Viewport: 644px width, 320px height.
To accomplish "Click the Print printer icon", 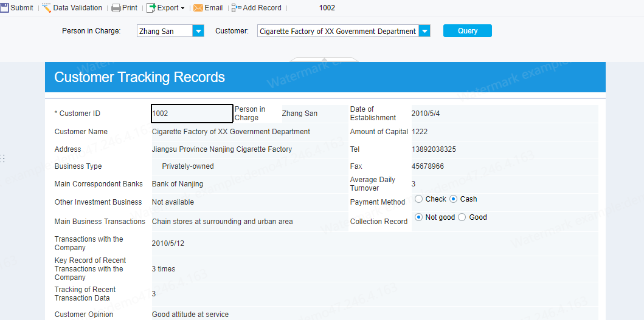I will click(x=116, y=8).
